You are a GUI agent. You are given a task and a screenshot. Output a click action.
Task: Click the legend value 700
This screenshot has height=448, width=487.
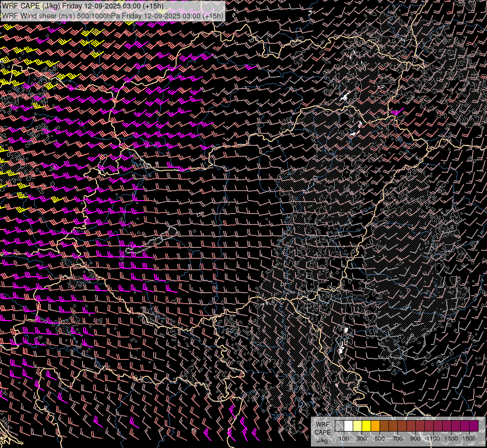(397, 439)
